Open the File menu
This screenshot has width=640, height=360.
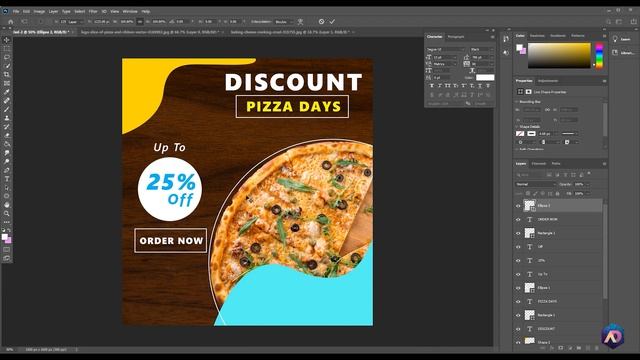click(x=16, y=11)
